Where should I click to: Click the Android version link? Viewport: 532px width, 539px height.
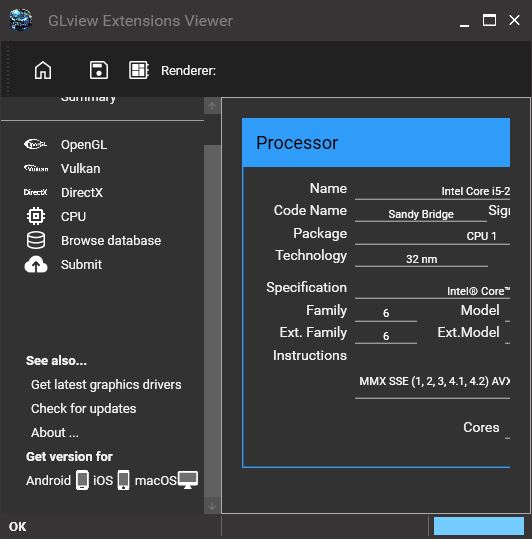point(48,481)
